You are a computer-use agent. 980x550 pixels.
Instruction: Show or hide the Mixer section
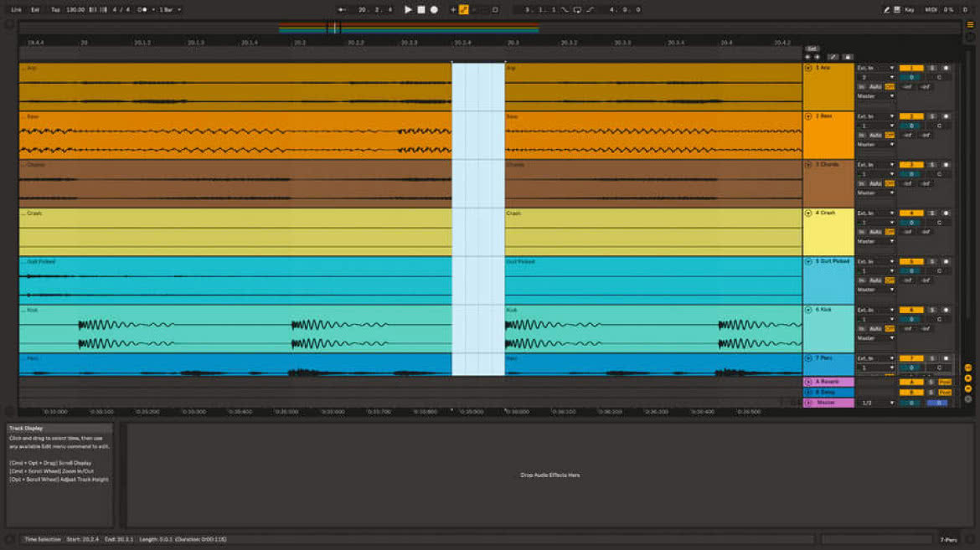point(968,388)
